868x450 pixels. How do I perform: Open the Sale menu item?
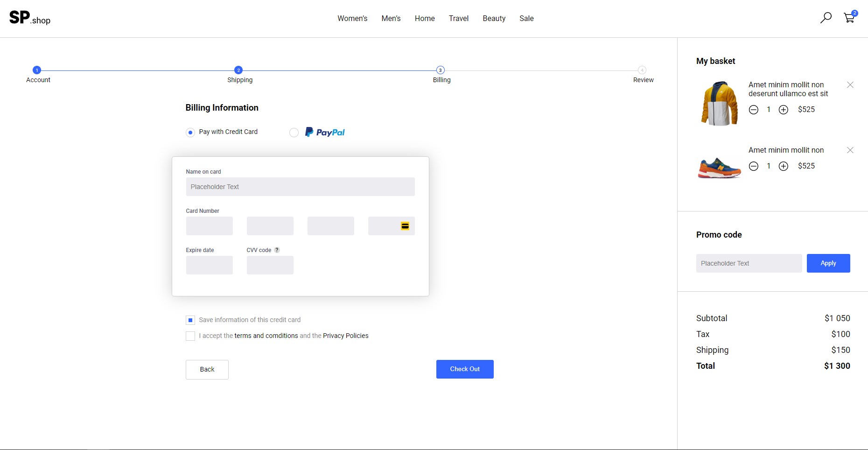(x=526, y=18)
